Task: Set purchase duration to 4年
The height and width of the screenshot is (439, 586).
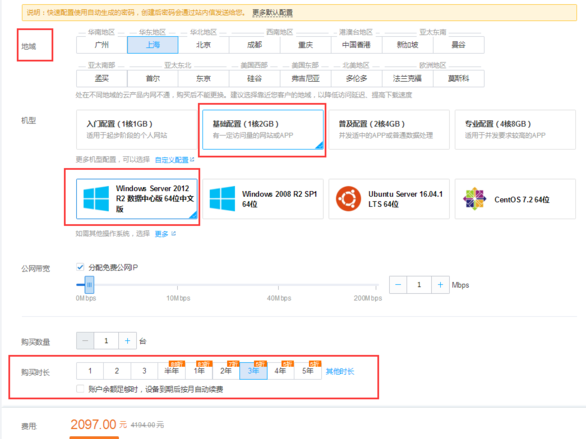Action: coord(281,371)
